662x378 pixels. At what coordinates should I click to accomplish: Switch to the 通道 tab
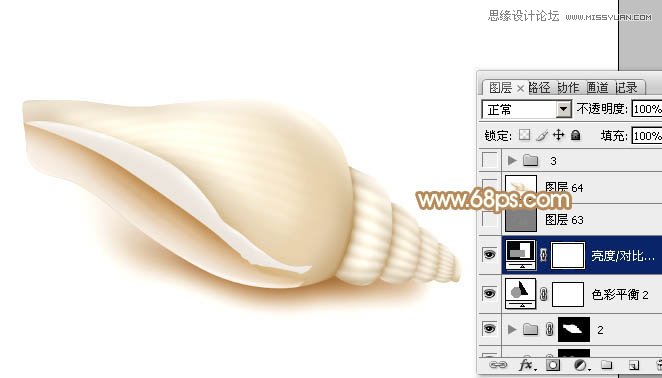(597, 88)
